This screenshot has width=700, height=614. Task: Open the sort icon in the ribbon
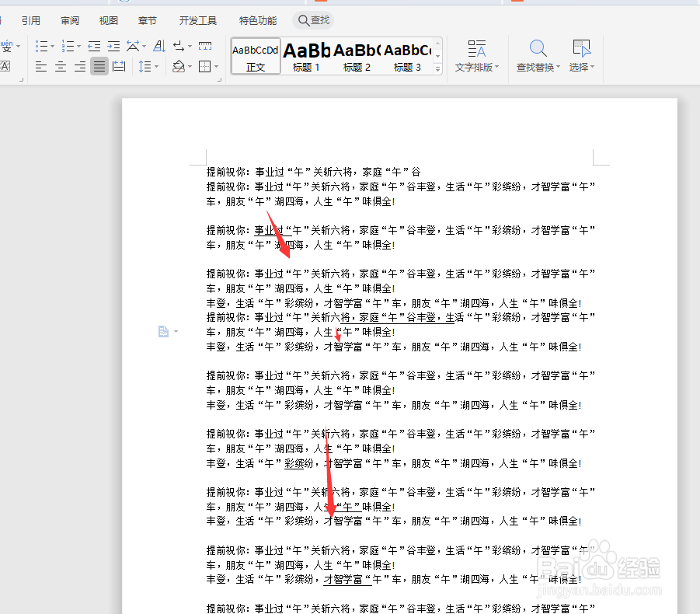pyautogui.click(x=158, y=46)
